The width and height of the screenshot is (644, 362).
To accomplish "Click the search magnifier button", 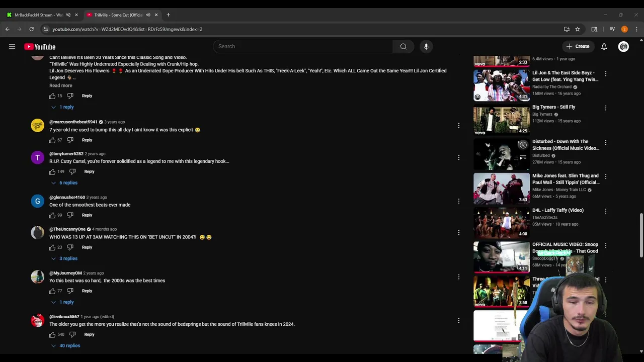I will pos(403,46).
